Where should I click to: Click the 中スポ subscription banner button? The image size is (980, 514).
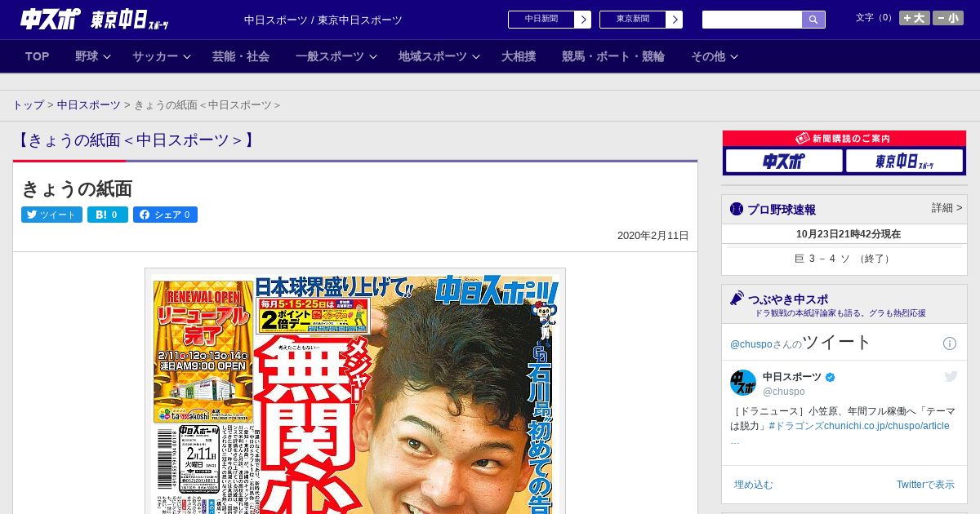pos(784,161)
